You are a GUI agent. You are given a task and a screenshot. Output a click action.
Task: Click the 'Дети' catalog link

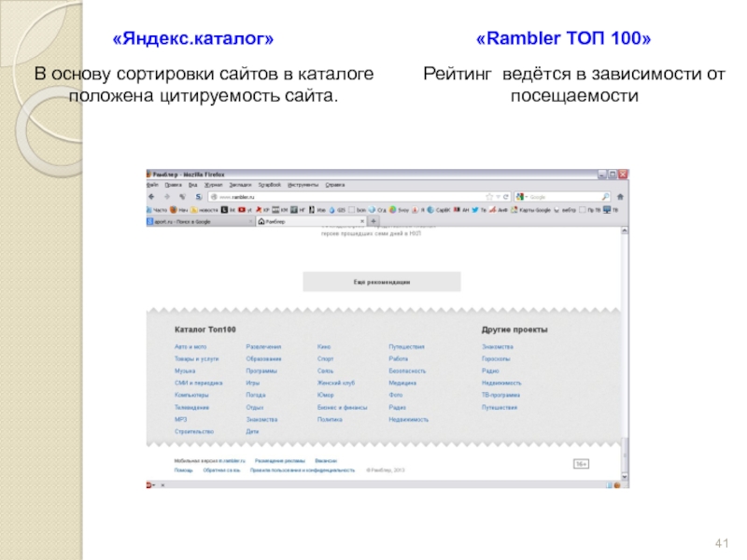[x=252, y=431]
